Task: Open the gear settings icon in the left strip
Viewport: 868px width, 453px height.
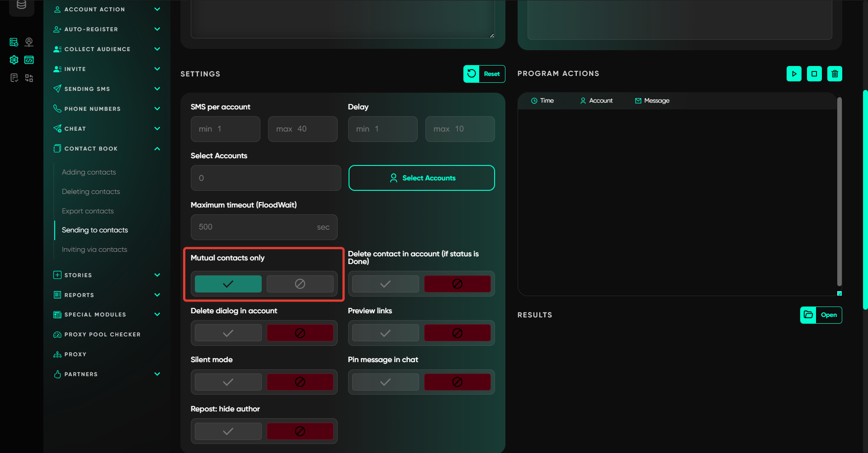Action: coord(14,60)
